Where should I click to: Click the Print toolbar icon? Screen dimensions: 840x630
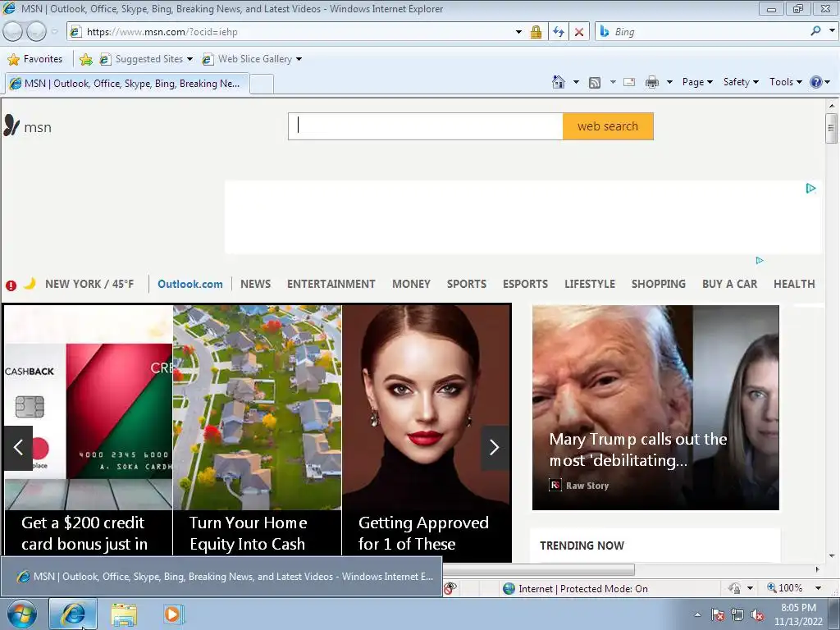pyautogui.click(x=652, y=82)
